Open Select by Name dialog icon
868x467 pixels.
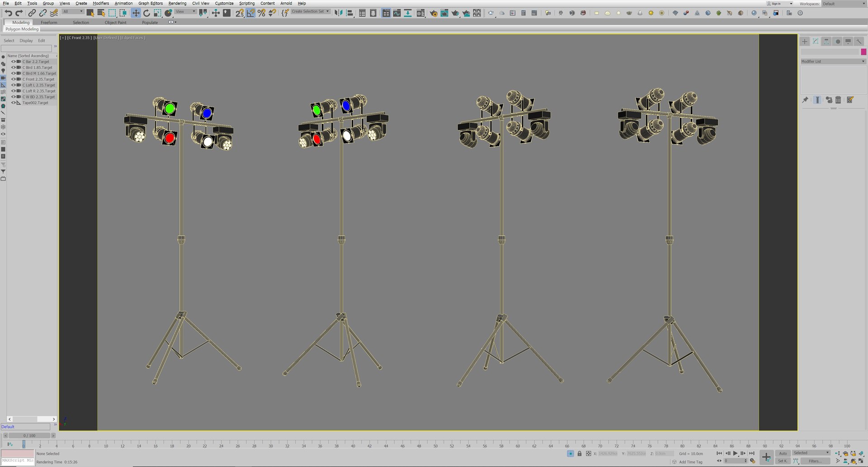pos(101,13)
